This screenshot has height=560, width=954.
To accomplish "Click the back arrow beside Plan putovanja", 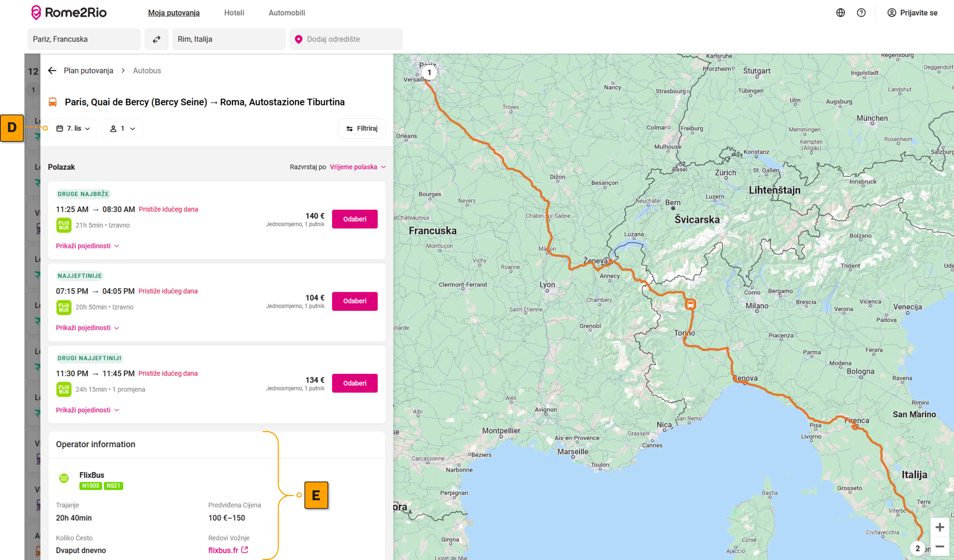I will 52,71.
